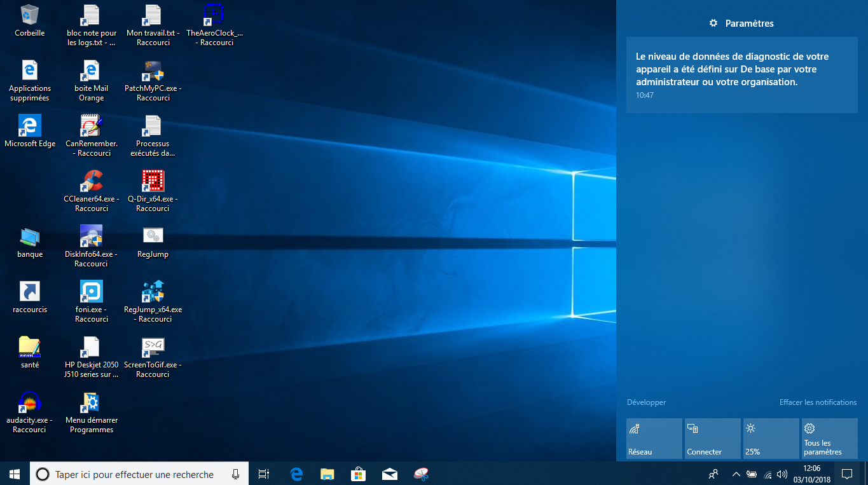Open the Tous les paramètres tile
The height and width of the screenshot is (485, 868).
829,439
